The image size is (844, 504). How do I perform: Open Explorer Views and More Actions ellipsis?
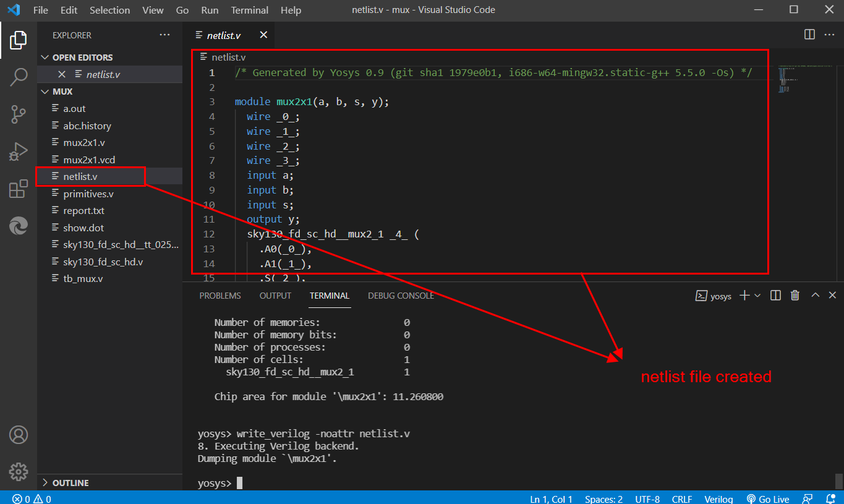[164, 35]
